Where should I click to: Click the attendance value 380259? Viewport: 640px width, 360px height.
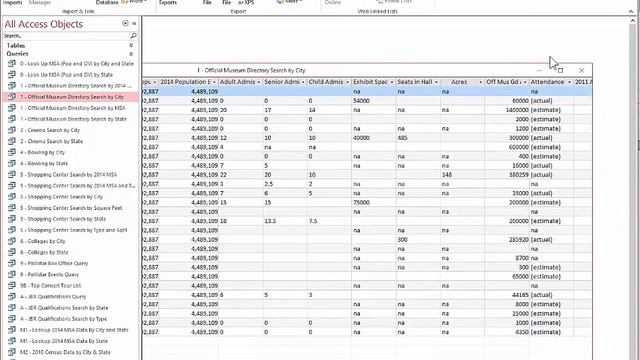(x=507, y=175)
